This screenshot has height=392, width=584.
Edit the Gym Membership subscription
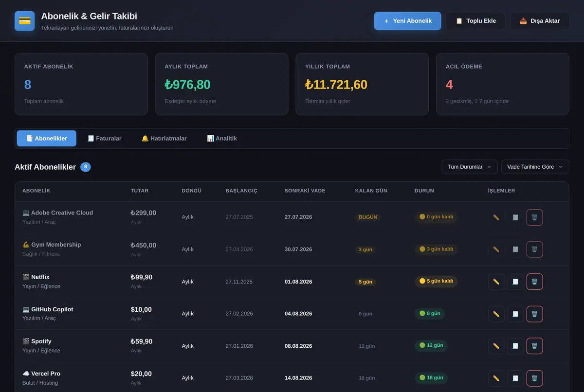coord(496,249)
